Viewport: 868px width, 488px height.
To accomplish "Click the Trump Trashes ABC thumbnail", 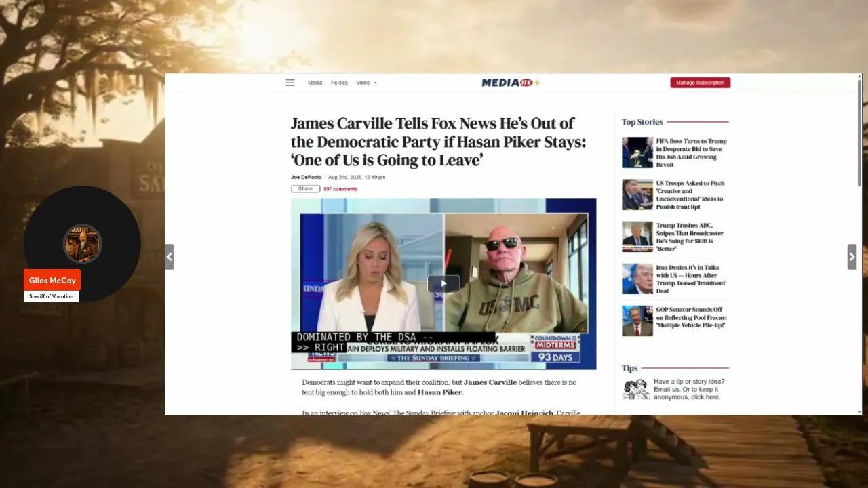I will click(637, 237).
